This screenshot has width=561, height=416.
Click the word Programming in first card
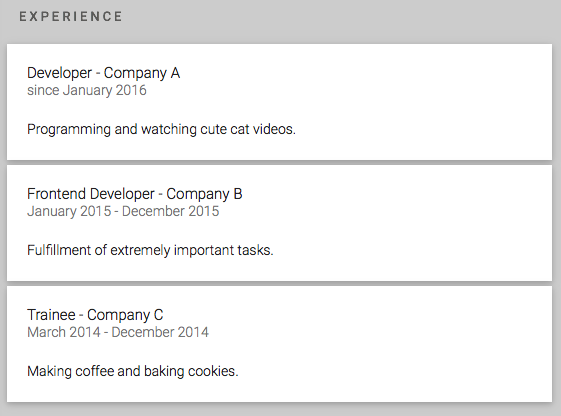pos(69,129)
